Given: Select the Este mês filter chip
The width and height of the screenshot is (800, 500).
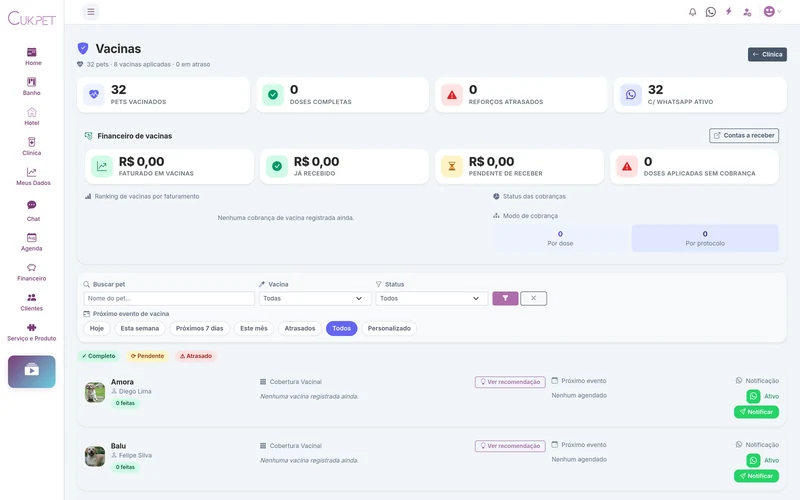Looking at the screenshot, I should [254, 328].
